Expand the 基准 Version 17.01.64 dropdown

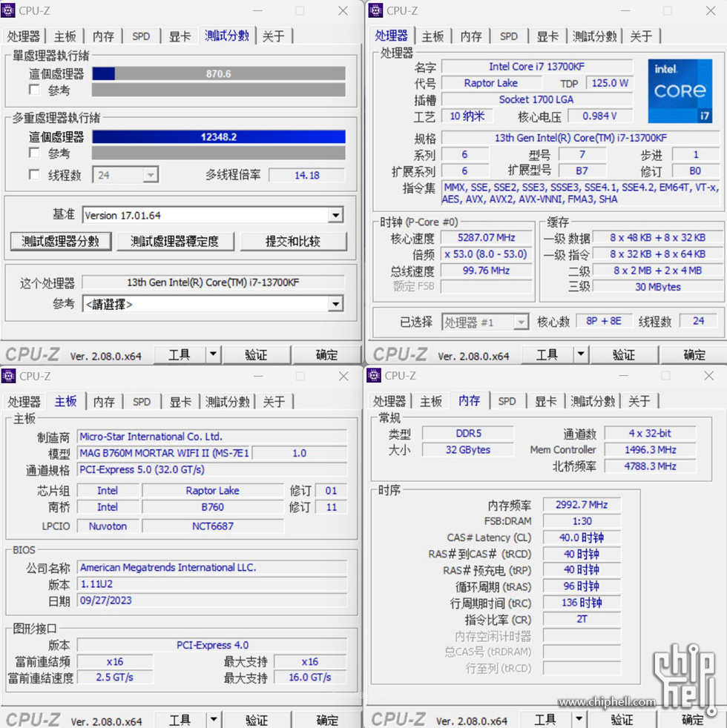click(335, 215)
